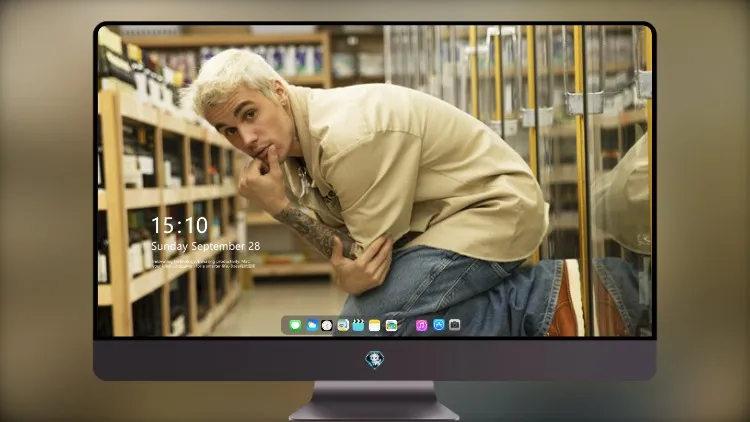Open the Clock app in dock

click(x=327, y=325)
